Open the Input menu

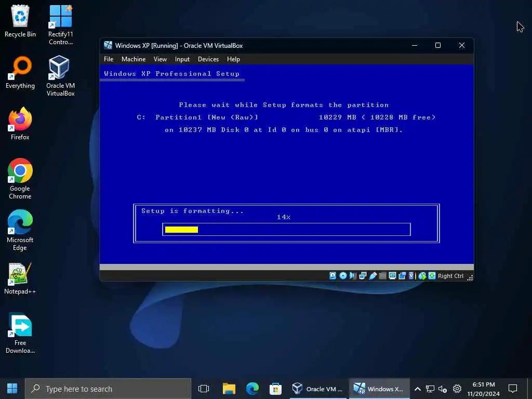tap(182, 59)
